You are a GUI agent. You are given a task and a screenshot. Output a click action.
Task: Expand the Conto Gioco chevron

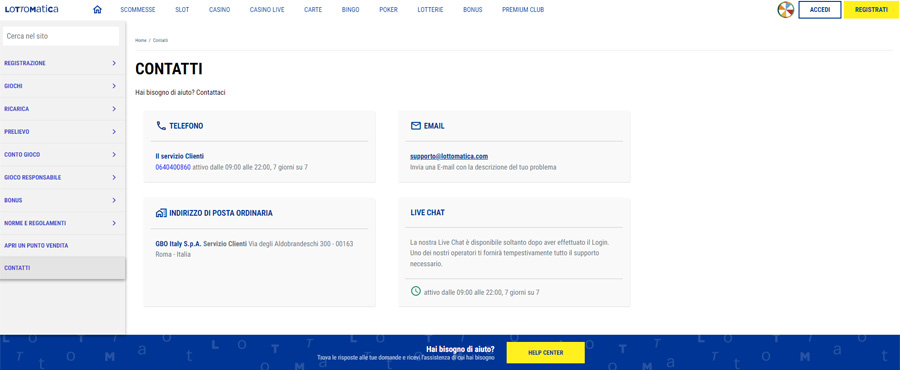[114, 155]
